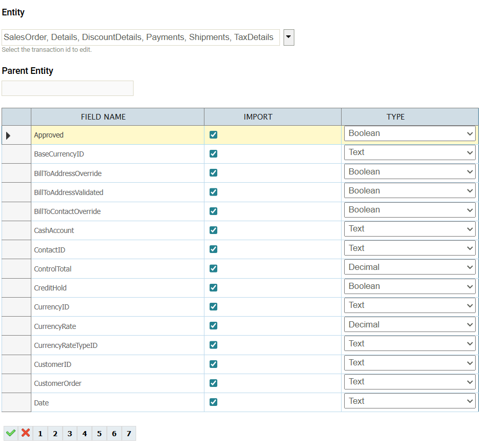Open the Type dropdown for BaseCurrencyID
488x448 pixels.
point(409,152)
